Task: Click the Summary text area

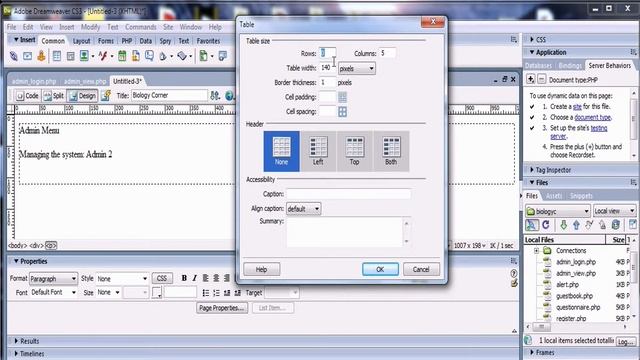Action: pos(344,232)
